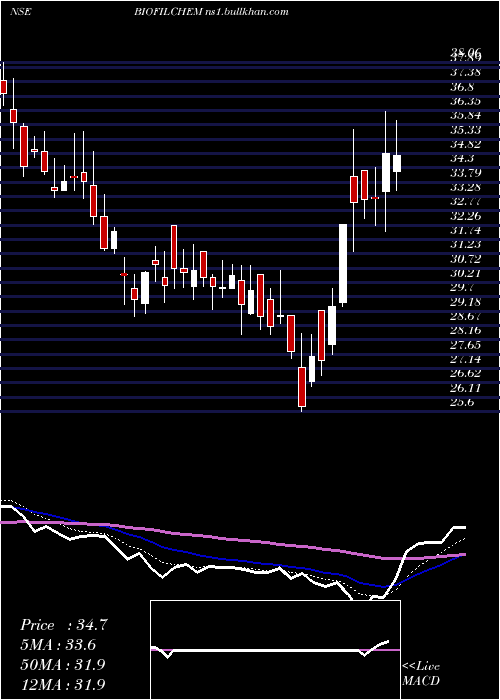The image size is (500, 700).
Task: Select the 26.11 price level label
Action: (x=466, y=388)
